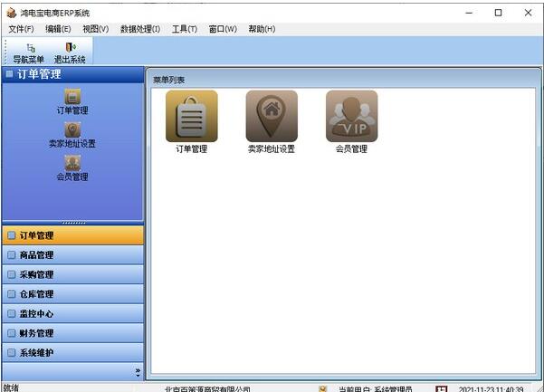Open the 文件(F) menu

21,29
